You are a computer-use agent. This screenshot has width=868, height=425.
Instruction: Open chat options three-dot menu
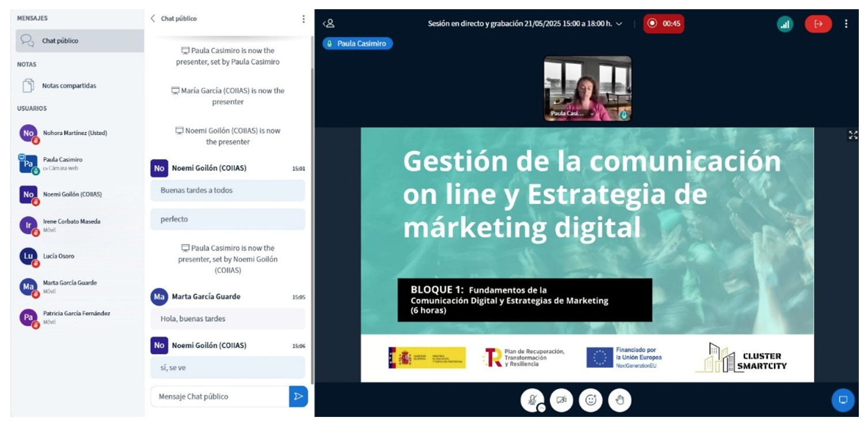(304, 19)
